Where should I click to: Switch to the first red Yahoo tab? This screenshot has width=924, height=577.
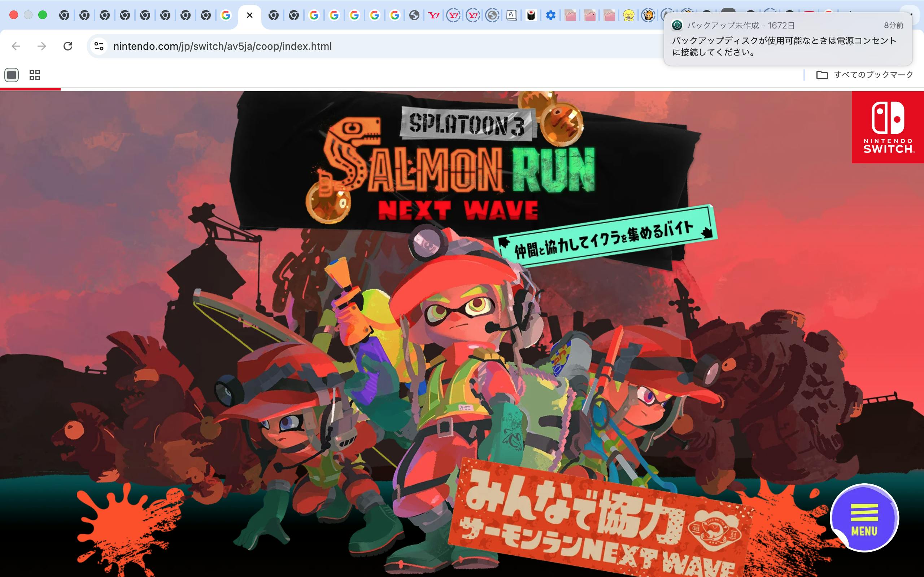pyautogui.click(x=434, y=15)
